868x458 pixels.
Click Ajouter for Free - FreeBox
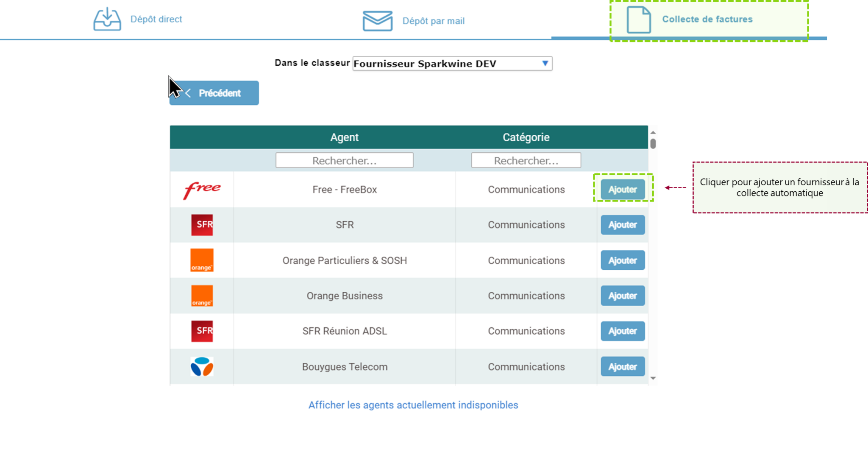tap(622, 190)
